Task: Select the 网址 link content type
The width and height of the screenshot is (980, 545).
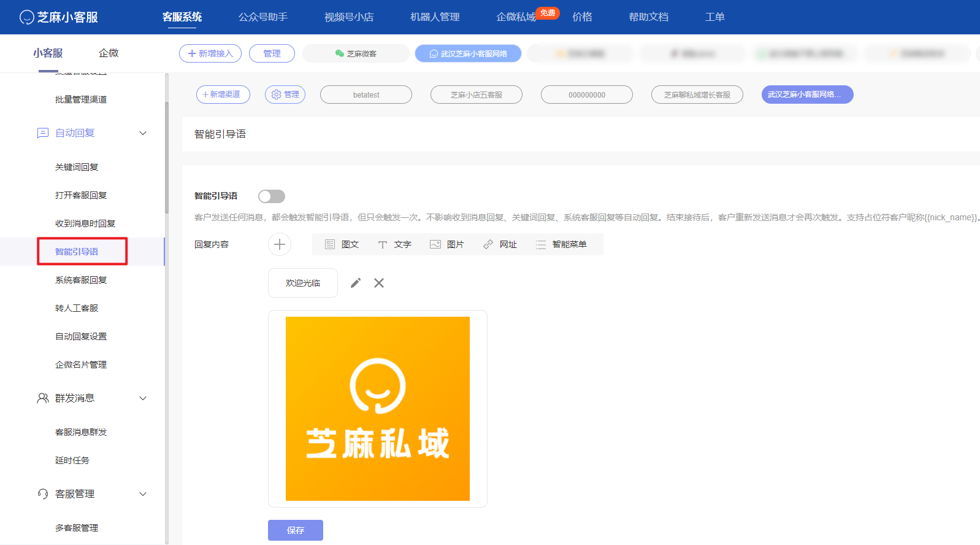Action: point(500,244)
